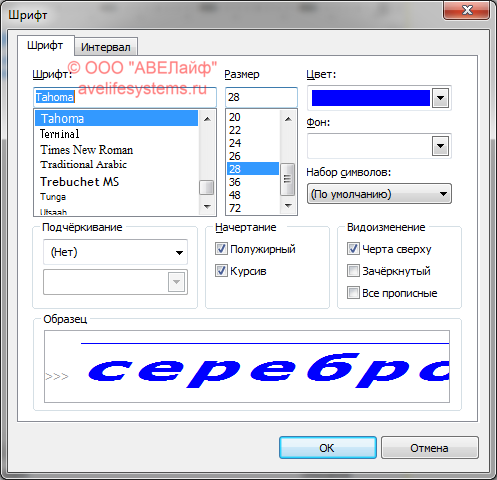
Task: Select size 36 in the list
Action: pyautogui.click(x=253, y=182)
